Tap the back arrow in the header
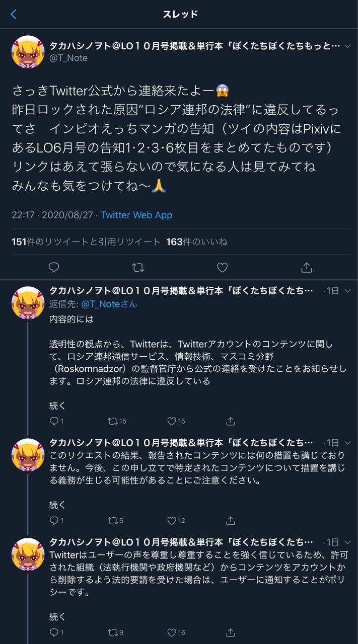This screenshot has width=358, height=644. coord(14,15)
